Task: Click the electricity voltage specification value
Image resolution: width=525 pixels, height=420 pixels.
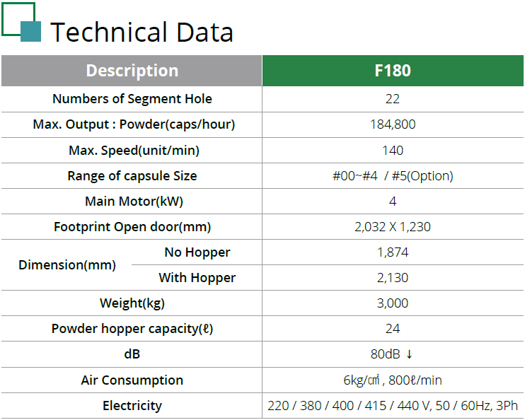Action: [x=393, y=406]
